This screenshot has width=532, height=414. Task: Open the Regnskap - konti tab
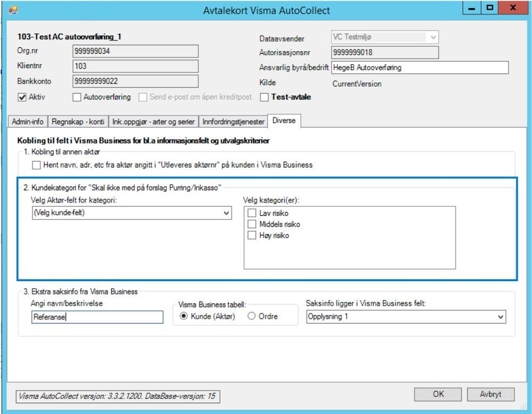(x=78, y=122)
